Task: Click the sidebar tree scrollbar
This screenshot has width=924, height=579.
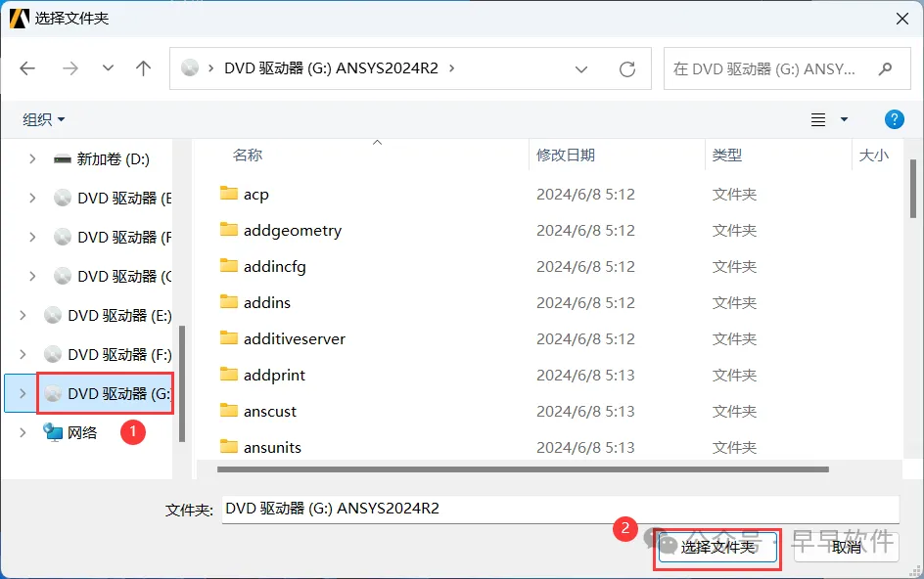Action: [182, 382]
